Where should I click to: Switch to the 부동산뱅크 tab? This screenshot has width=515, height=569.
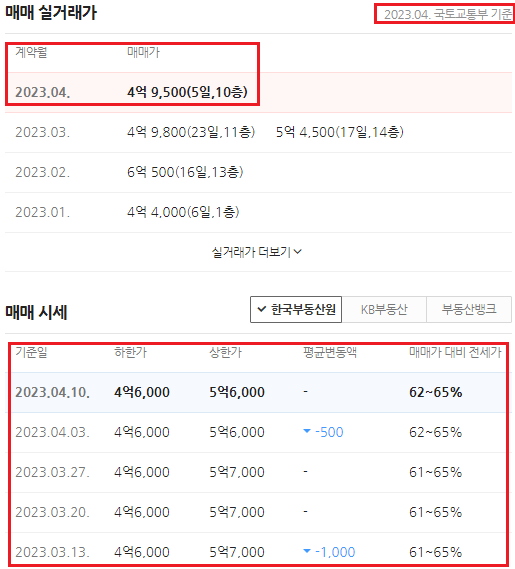coord(469,310)
